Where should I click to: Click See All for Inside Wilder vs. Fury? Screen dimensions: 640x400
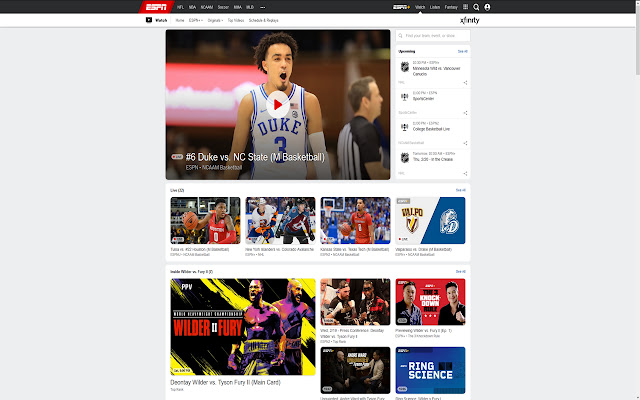coord(460,271)
